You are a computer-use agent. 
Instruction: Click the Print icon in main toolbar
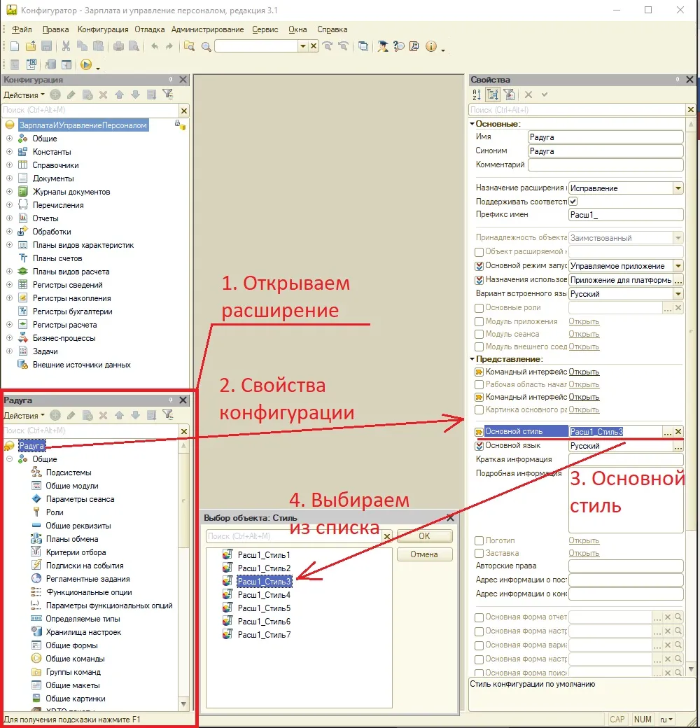pos(118,46)
